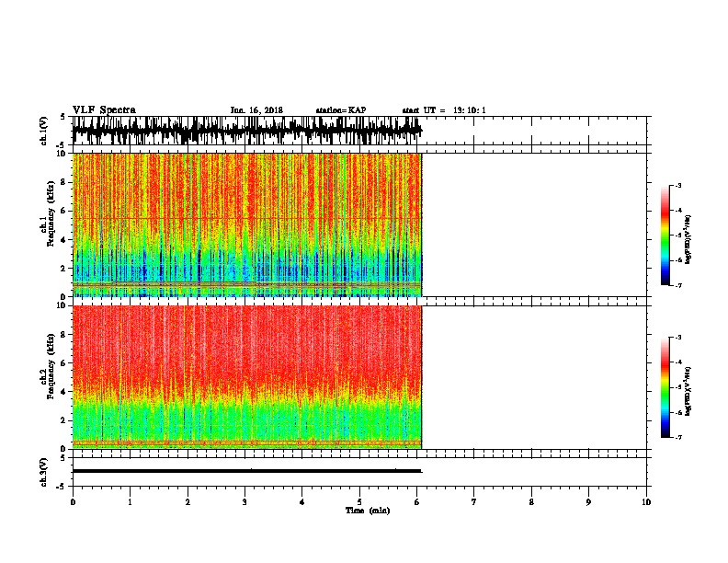Click the '8' kHz tick on ch.1 spectrogram

point(63,182)
